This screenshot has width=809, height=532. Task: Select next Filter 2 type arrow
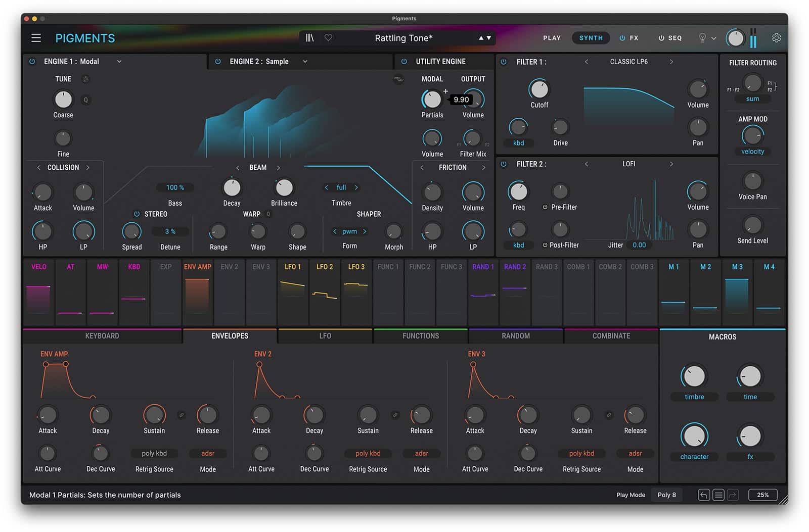671,164
